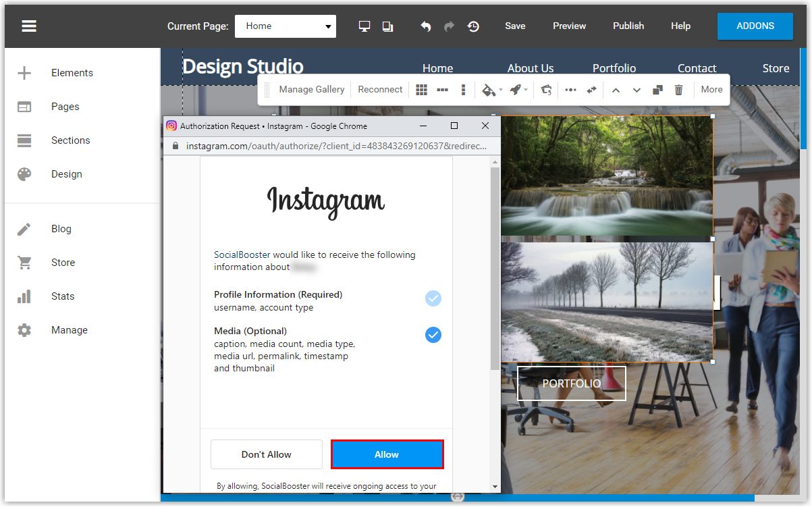Delete the gallery with the trash icon
Viewport: 812px width, 507px height.
(x=679, y=90)
